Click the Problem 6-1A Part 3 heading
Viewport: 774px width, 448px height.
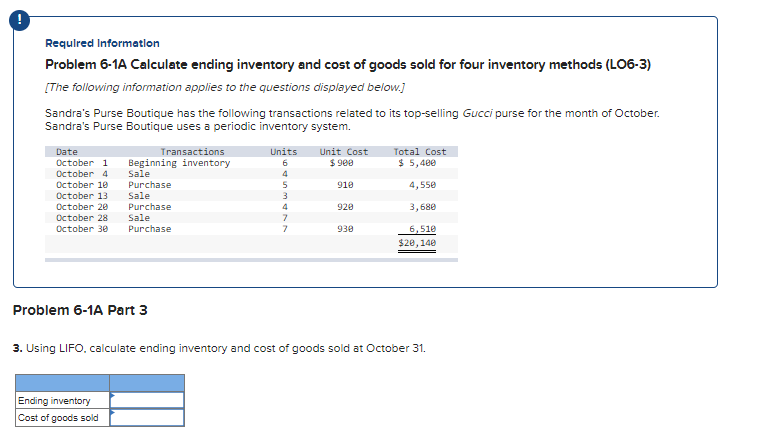pyautogui.click(x=80, y=310)
